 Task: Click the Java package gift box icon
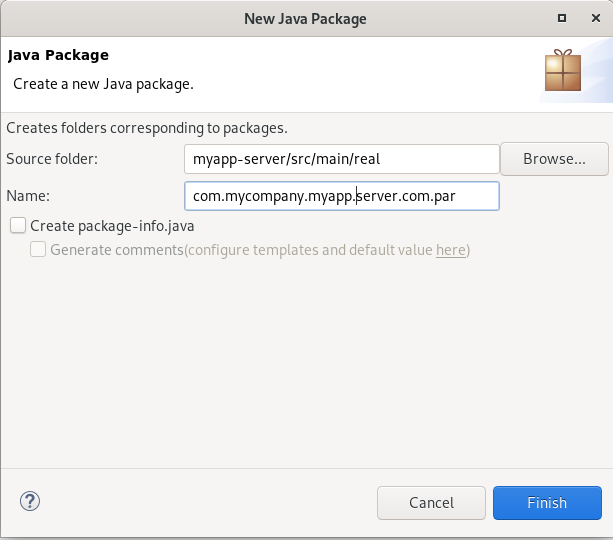tap(563, 70)
